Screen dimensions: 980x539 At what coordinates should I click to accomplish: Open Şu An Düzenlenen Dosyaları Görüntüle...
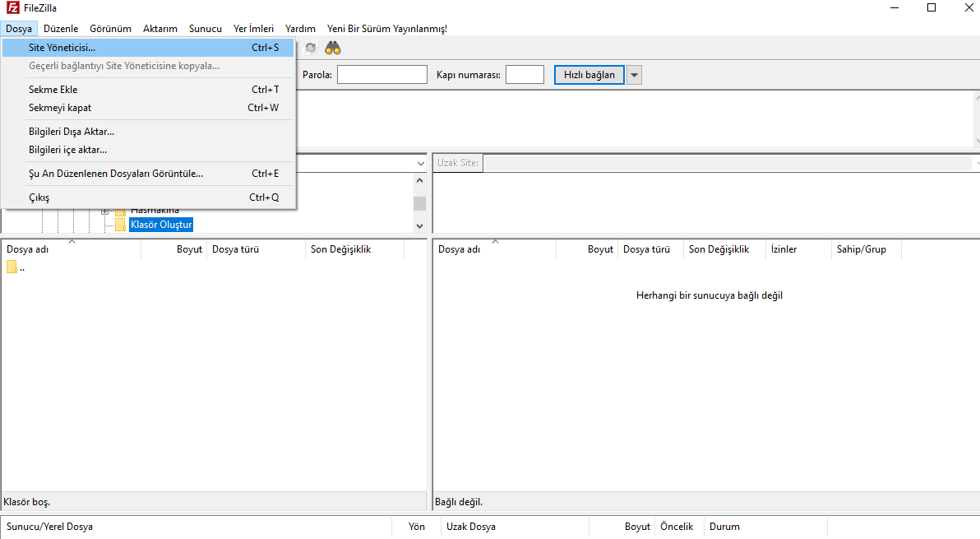pos(148,173)
